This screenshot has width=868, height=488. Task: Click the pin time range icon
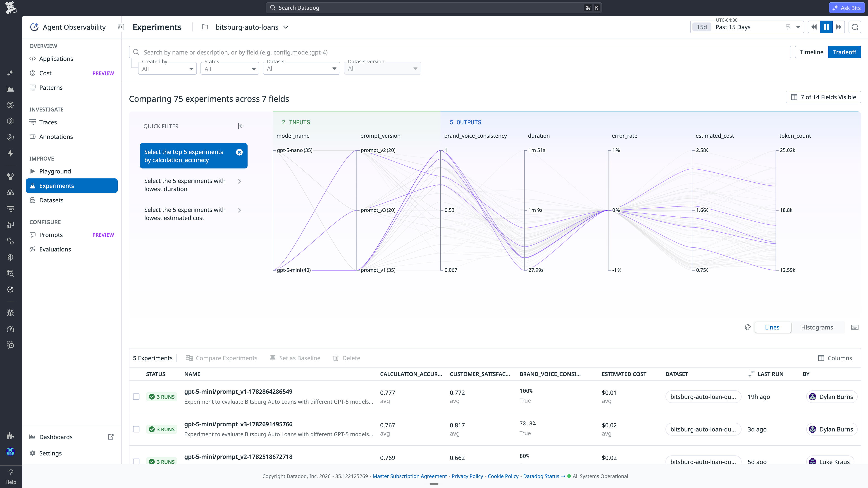(788, 27)
